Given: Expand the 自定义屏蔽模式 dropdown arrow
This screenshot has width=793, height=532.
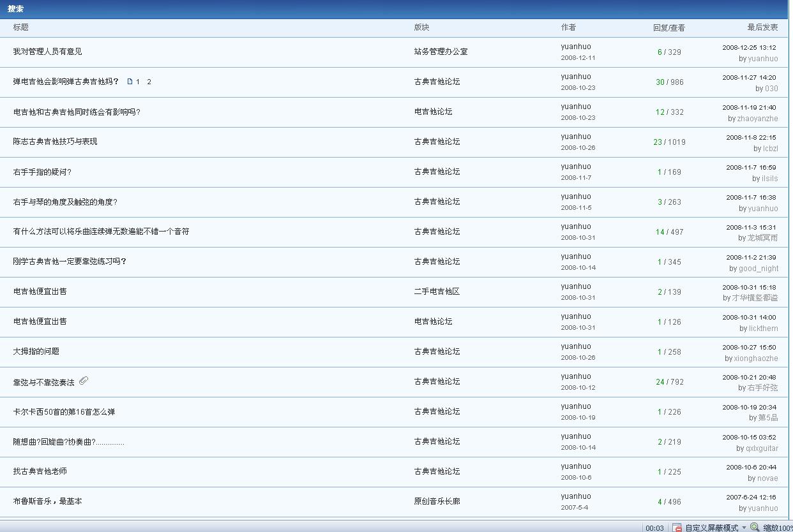Looking at the screenshot, I should [744, 528].
